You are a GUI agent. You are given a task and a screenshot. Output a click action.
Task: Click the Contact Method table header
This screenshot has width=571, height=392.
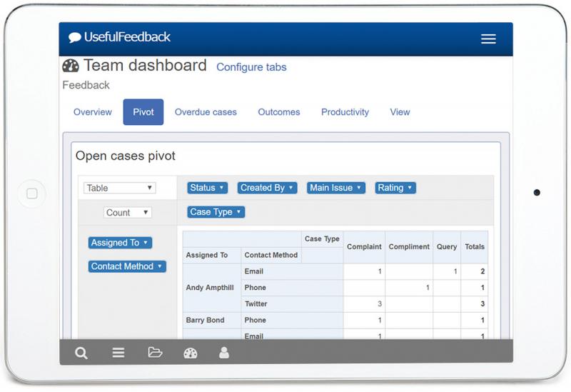(271, 255)
